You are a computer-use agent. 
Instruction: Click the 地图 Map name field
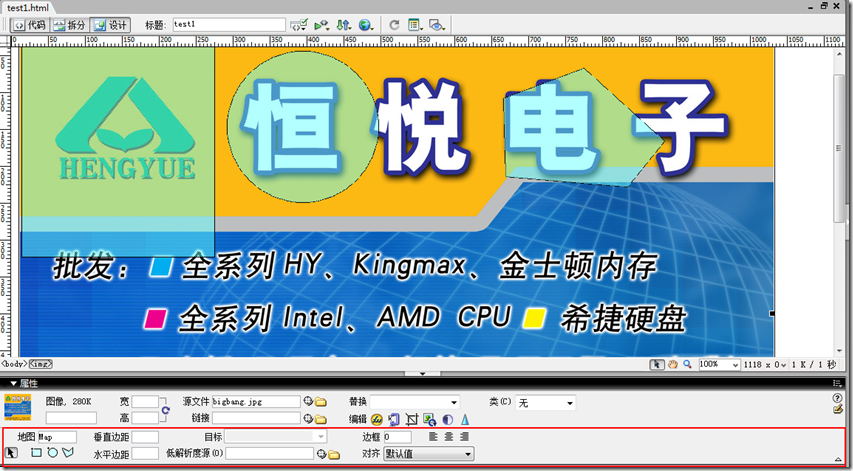click(57, 437)
